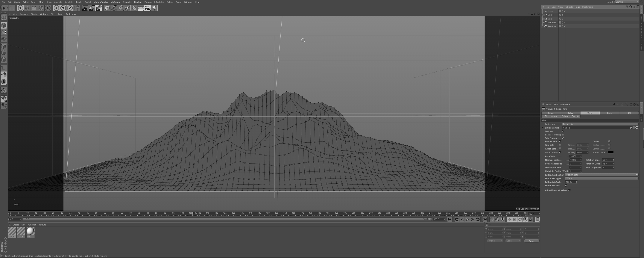This screenshot has width=644, height=258.
Task: Open ProRender viewport menu
Action: [71, 14]
